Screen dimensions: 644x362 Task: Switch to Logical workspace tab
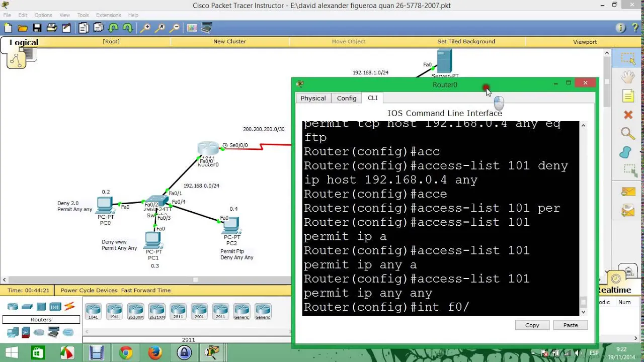tap(24, 43)
